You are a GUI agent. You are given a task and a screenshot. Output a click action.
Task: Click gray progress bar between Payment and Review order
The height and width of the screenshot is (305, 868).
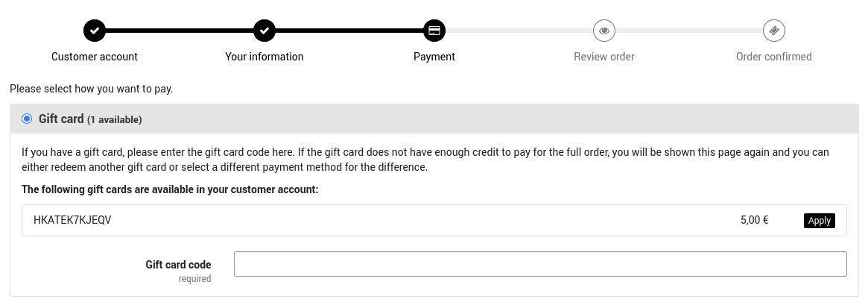click(519, 31)
